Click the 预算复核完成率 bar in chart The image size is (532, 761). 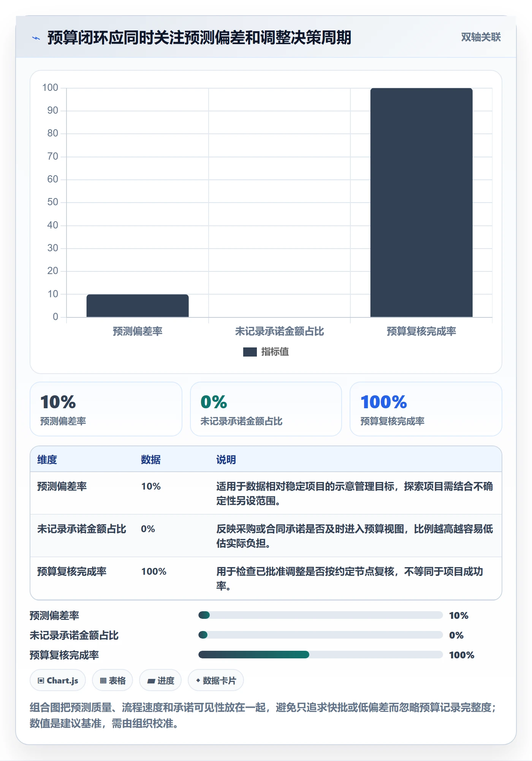click(421, 203)
